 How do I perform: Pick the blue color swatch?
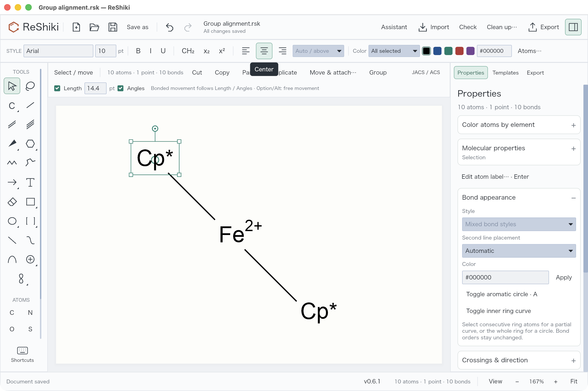(x=437, y=51)
